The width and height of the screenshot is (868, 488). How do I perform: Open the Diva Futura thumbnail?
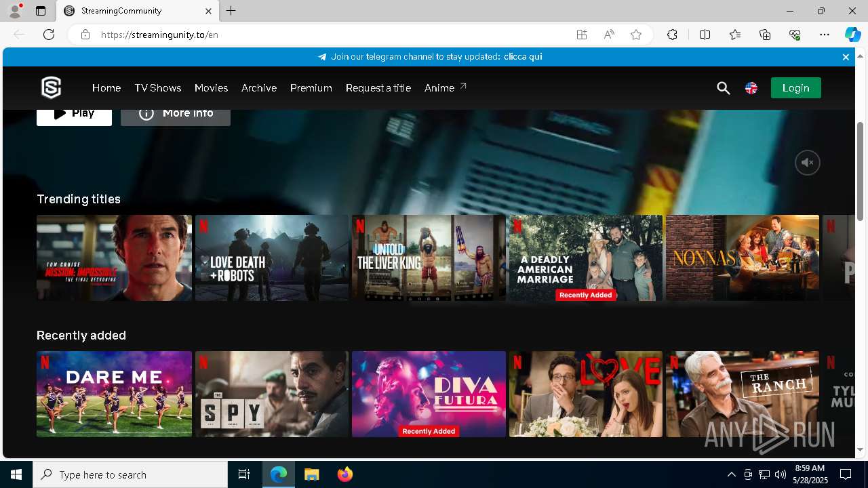[x=429, y=394]
